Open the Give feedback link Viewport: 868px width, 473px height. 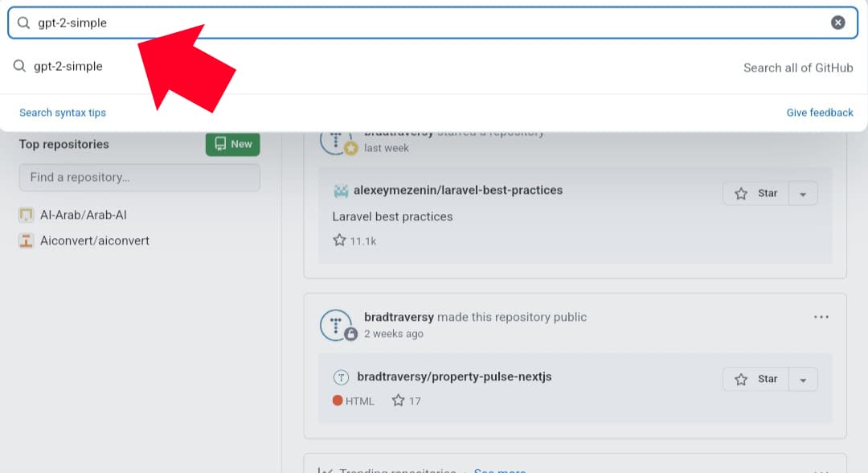point(819,113)
